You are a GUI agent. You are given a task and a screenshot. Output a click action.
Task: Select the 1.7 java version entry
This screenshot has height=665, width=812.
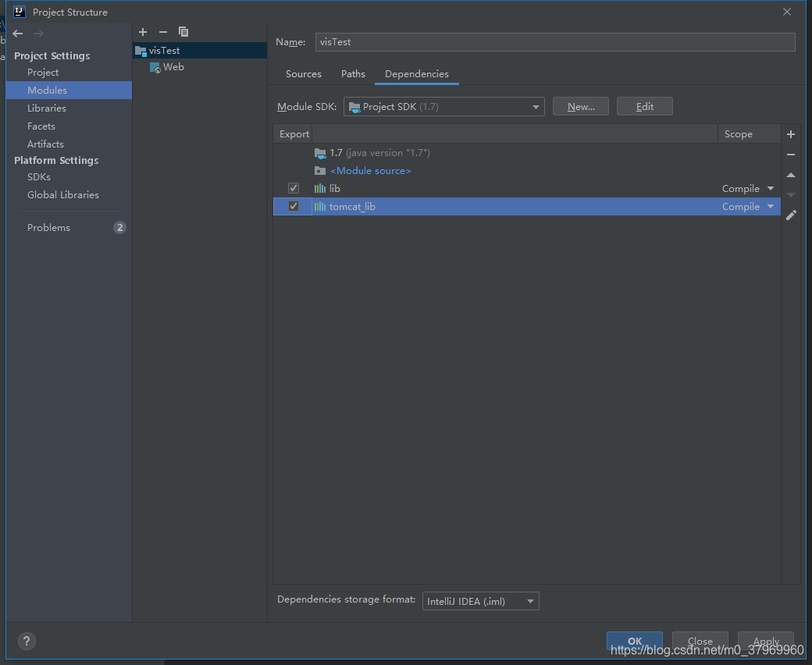coord(379,153)
